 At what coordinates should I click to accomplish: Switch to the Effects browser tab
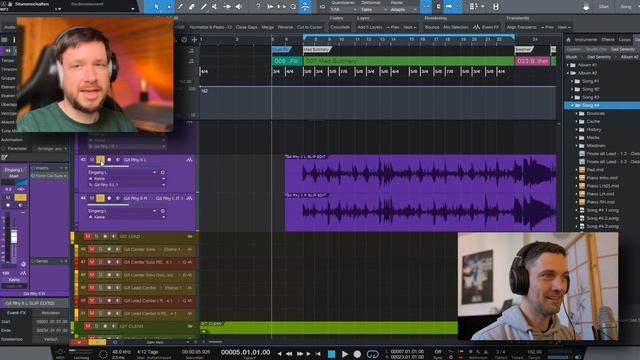click(608, 40)
